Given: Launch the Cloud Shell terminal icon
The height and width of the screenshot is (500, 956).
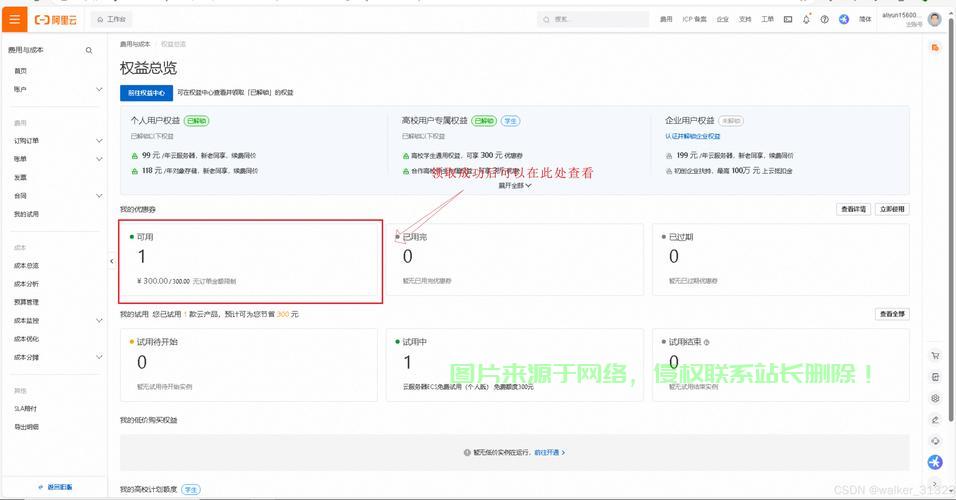Looking at the screenshot, I should [788, 20].
